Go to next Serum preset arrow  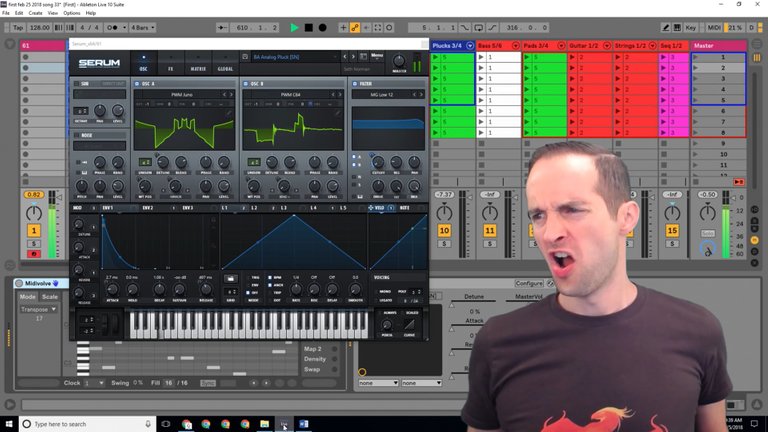click(x=353, y=57)
